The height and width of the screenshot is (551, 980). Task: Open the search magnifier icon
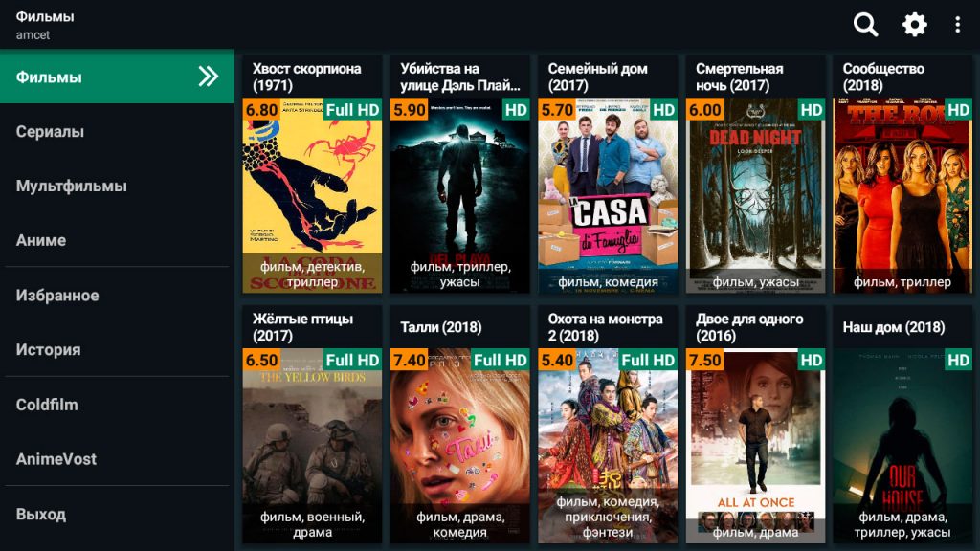coord(865,25)
